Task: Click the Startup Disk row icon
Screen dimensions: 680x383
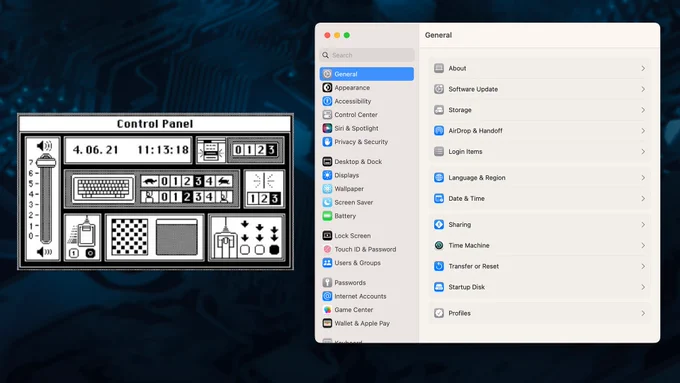Action: pos(439,287)
